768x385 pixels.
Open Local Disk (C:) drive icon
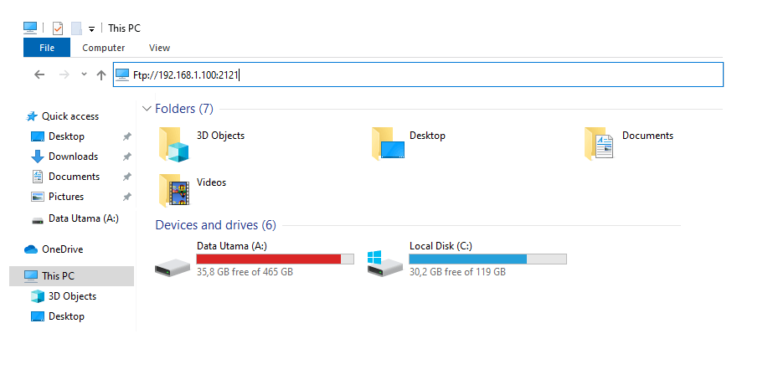[385, 264]
